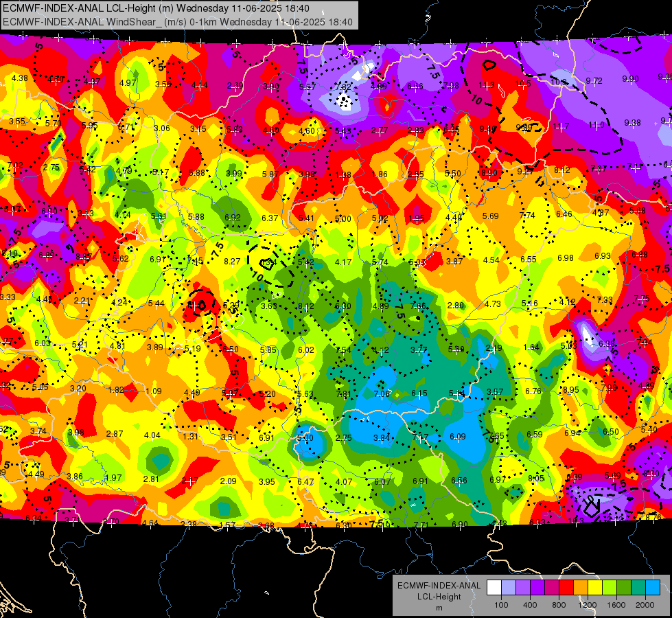Click the orange legend swatch before 1200
Viewport: 672px width, 618px height.
pyautogui.click(x=581, y=588)
